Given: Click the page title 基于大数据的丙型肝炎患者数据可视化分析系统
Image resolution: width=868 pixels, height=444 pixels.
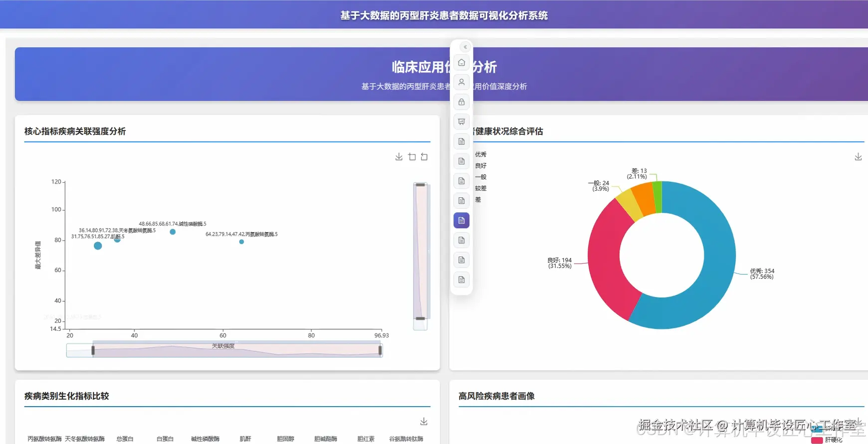Looking at the screenshot, I should 444,15.
